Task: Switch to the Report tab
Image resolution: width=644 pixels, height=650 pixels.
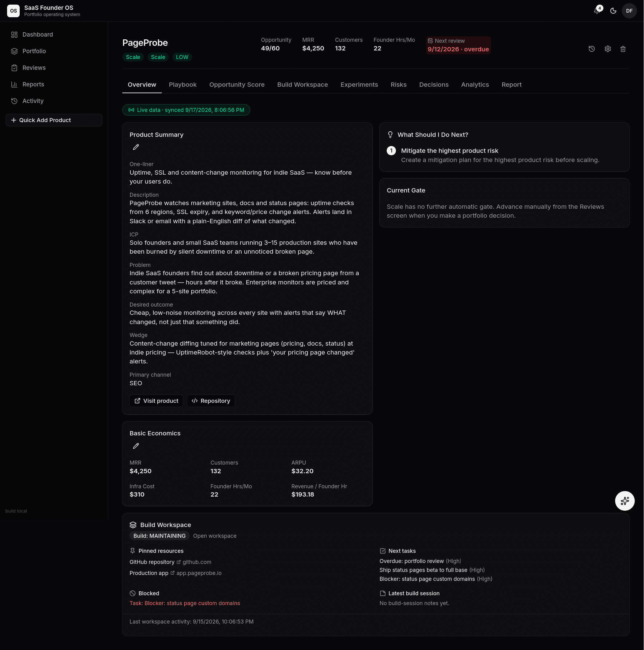Action: [512, 85]
